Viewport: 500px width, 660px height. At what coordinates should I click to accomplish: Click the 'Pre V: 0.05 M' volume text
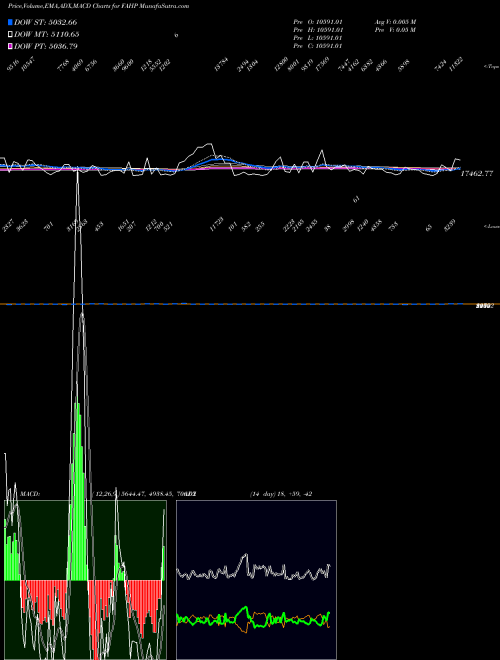396,30
